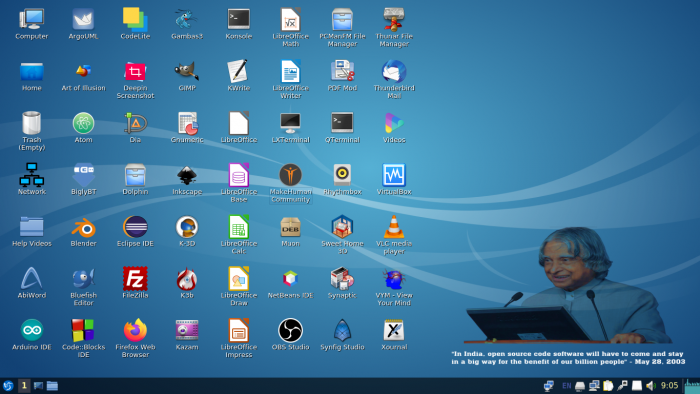
Task: Launch Bluefish Editor
Action: click(83, 278)
